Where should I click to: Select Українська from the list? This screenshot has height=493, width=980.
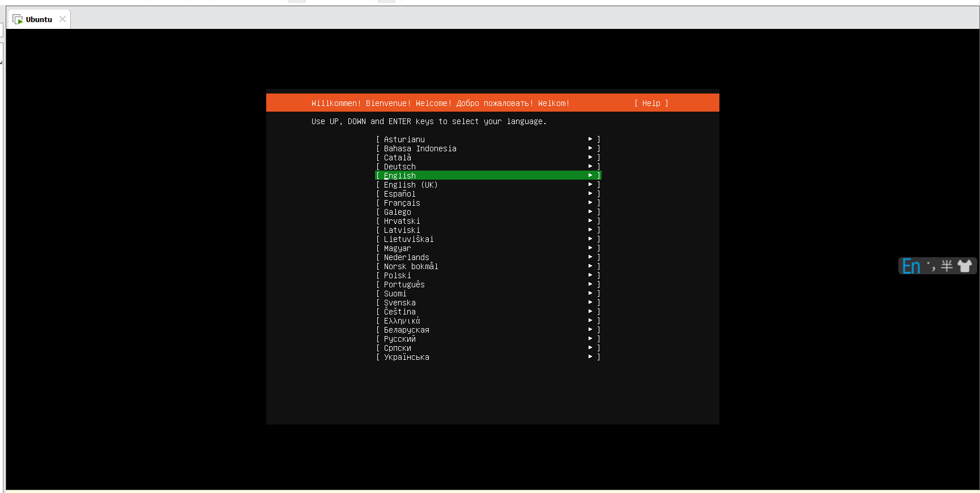(488, 357)
